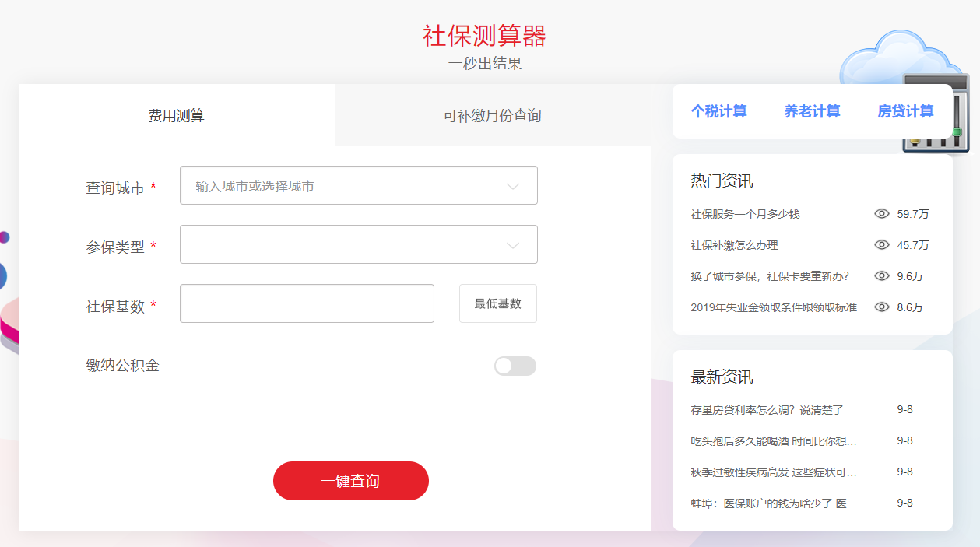The height and width of the screenshot is (547, 980).
Task: Click the 输入城市或选择城市 combo box
Action: click(359, 185)
